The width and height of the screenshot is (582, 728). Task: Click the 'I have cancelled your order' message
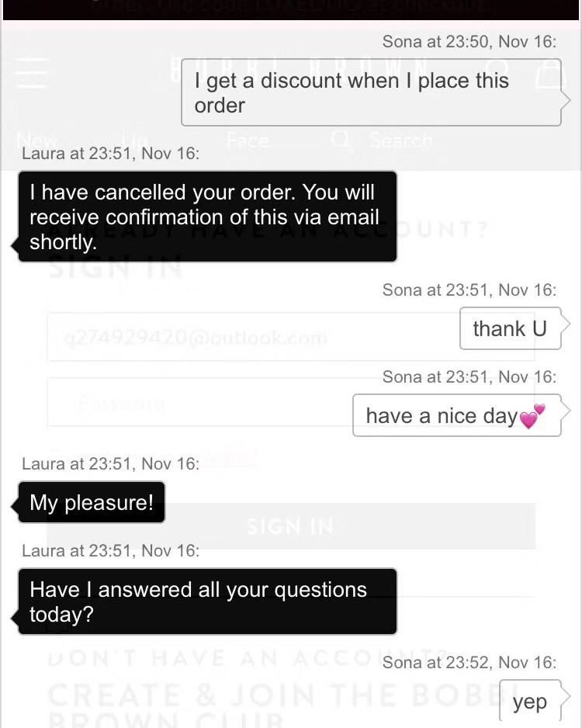pyautogui.click(x=207, y=217)
